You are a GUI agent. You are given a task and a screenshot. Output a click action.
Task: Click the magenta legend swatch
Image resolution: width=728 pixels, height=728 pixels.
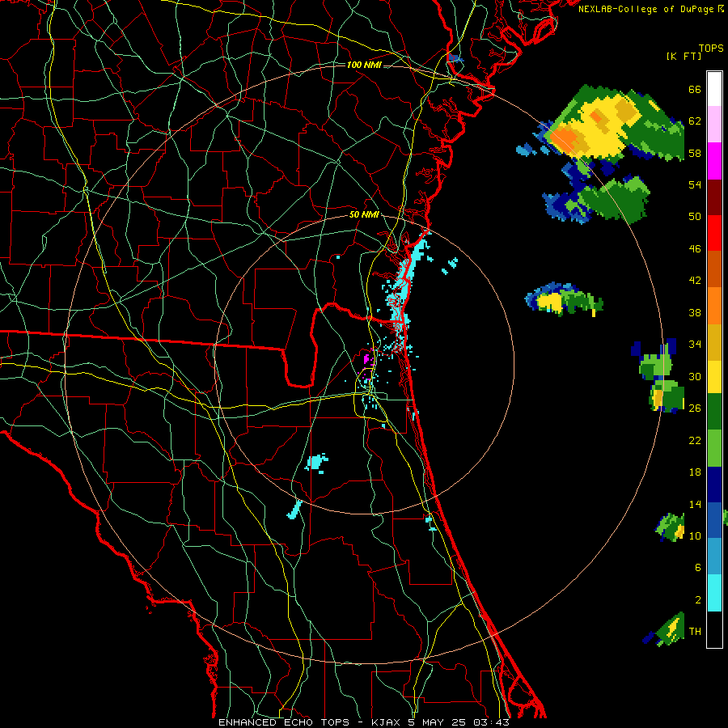(x=714, y=161)
